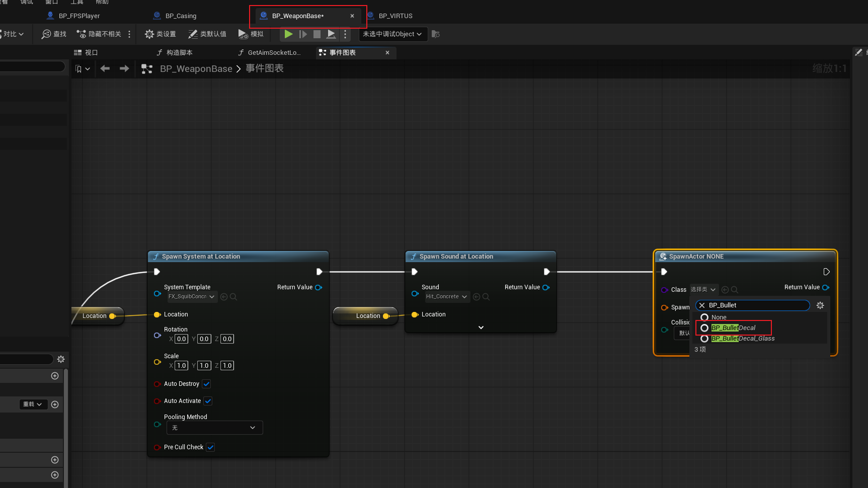868x488 pixels.
Task: Click the pencil icon on the right panel tab
Action: coord(859,52)
